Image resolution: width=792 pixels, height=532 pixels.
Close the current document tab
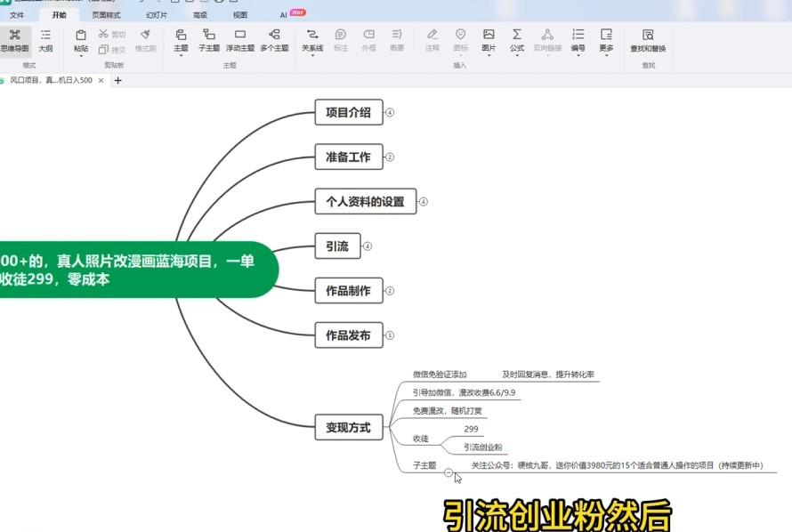coord(101,80)
